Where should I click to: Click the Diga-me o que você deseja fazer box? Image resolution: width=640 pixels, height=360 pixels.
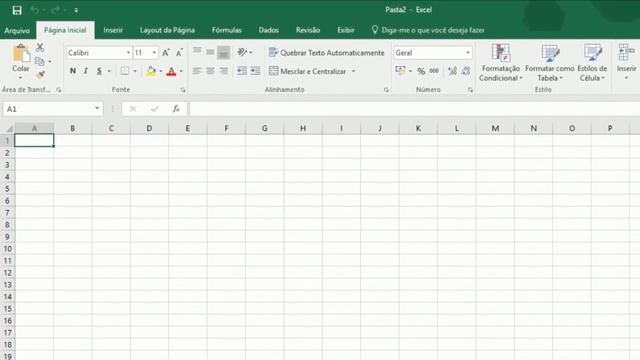click(x=428, y=30)
